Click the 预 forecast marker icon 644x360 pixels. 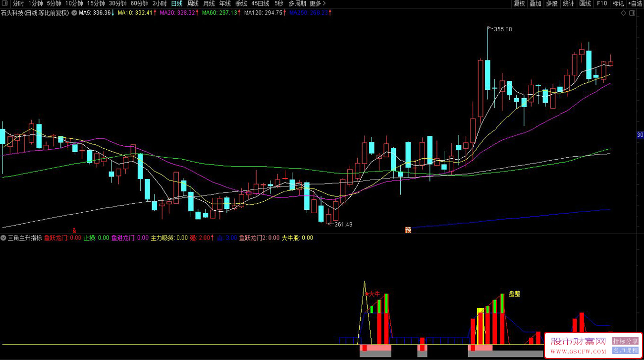click(408, 230)
